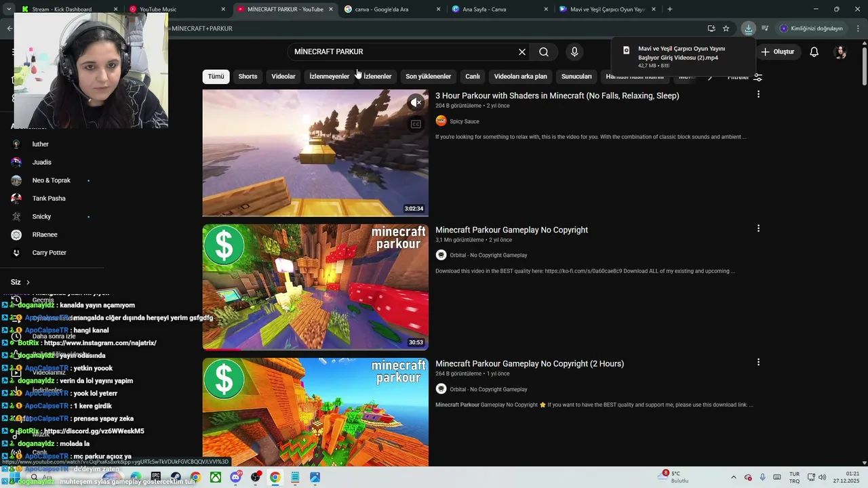Open a new browser tab with plus
The height and width of the screenshot is (488, 868).
(x=670, y=9)
